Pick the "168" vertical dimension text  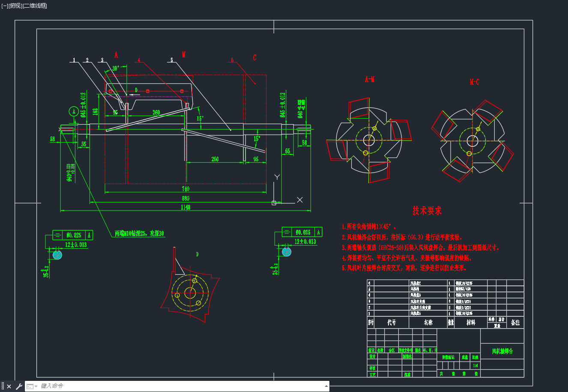coord(95,111)
